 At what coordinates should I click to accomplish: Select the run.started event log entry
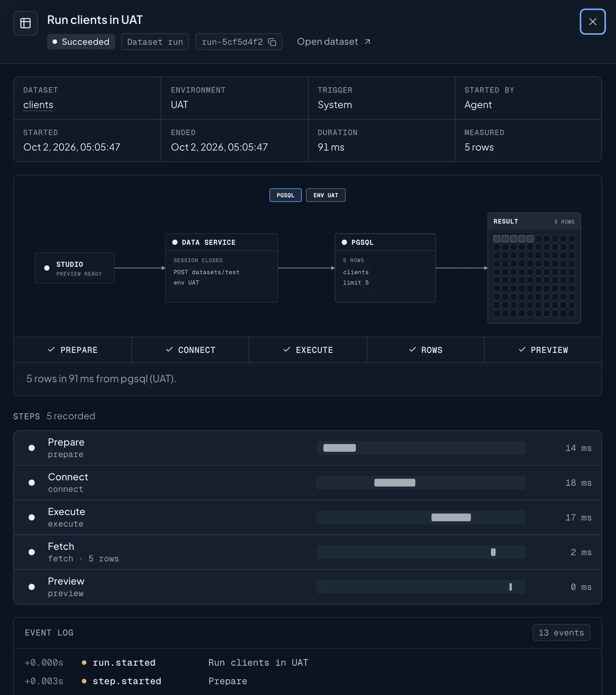click(x=308, y=663)
